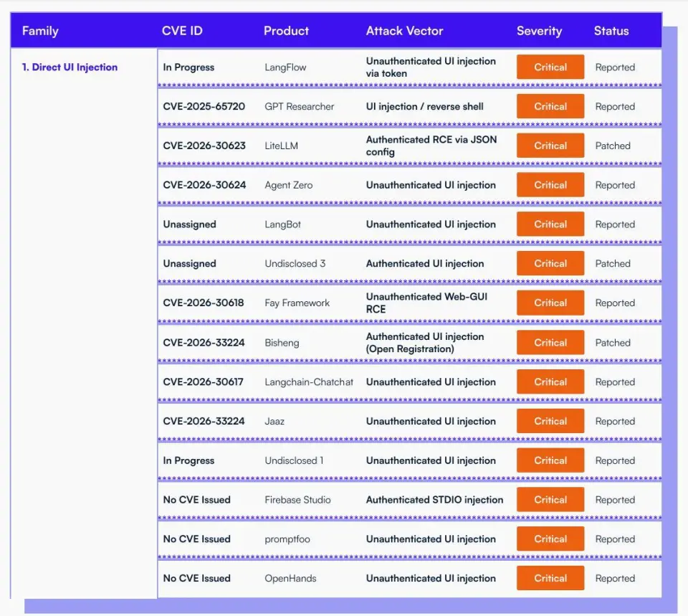
Task: Click the Family column header
Action: 40,31
